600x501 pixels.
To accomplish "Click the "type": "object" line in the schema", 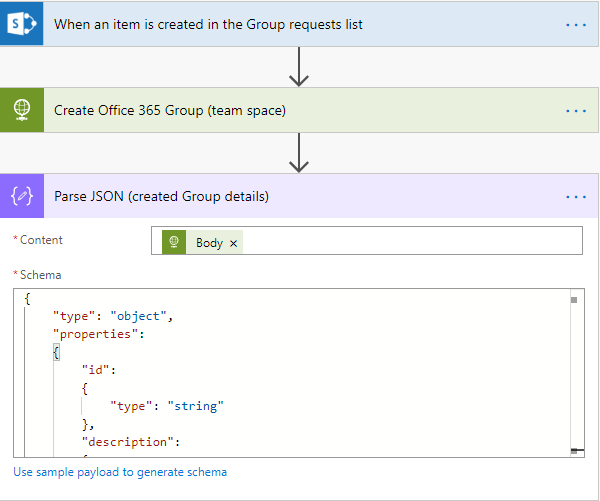I will click(113, 316).
